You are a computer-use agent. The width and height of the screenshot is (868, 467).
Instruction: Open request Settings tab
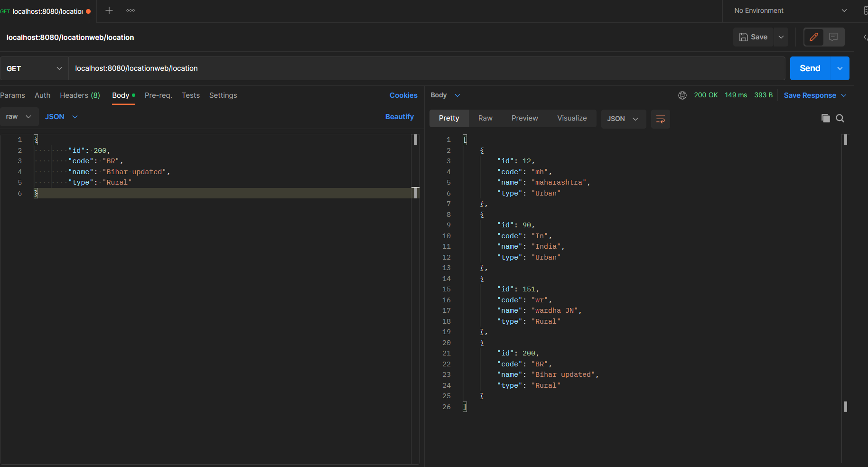pos(223,95)
